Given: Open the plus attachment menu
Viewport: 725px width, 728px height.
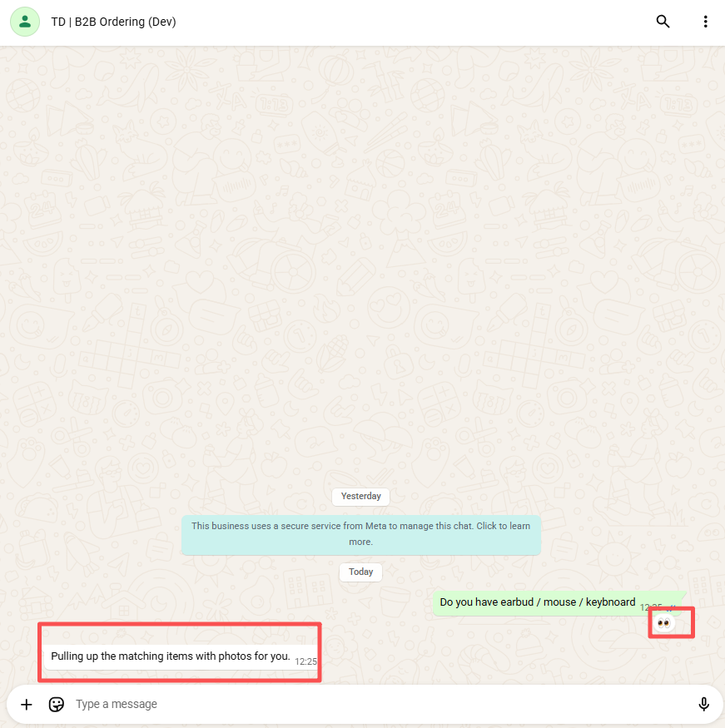Looking at the screenshot, I should coord(27,705).
